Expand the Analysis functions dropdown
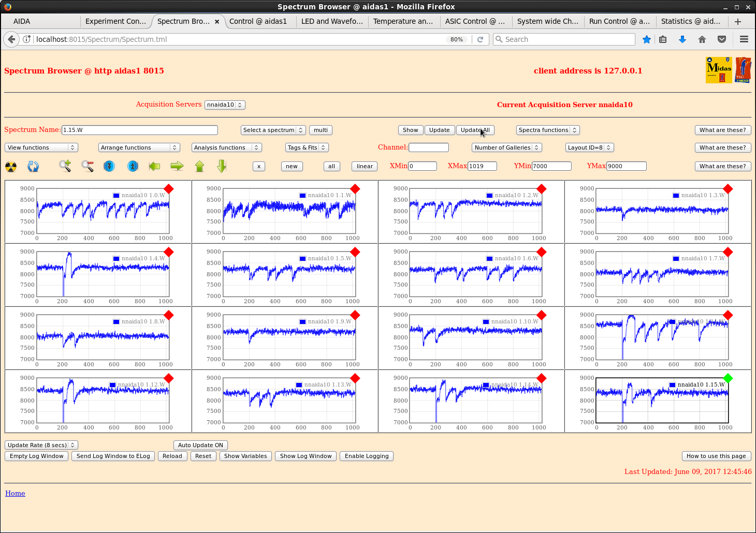756x533 pixels. pyautogui.click(x=227, y=147)
